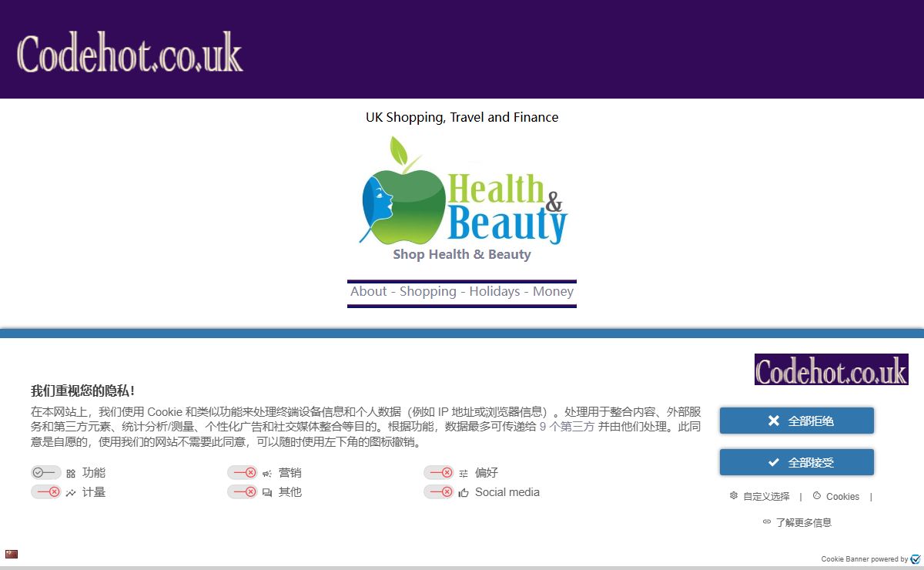Click the megaphone icon next to 营销
Screen dimensions: 924x570
coord(267,474)
